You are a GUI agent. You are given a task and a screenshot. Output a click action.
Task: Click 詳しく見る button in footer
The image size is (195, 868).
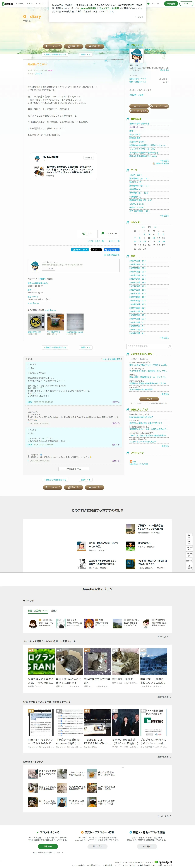[x=97, y=846]
